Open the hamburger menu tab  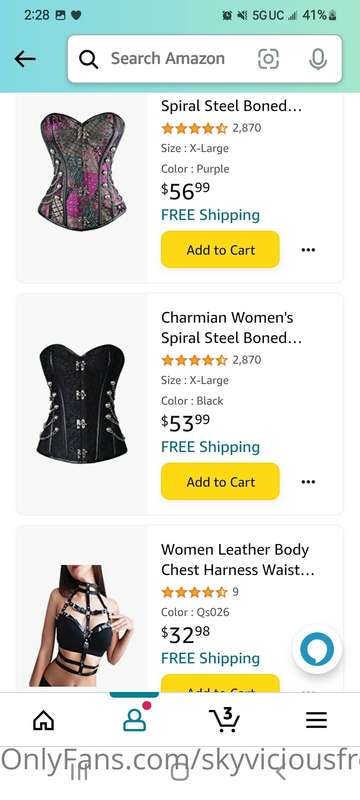pos(316,720)
